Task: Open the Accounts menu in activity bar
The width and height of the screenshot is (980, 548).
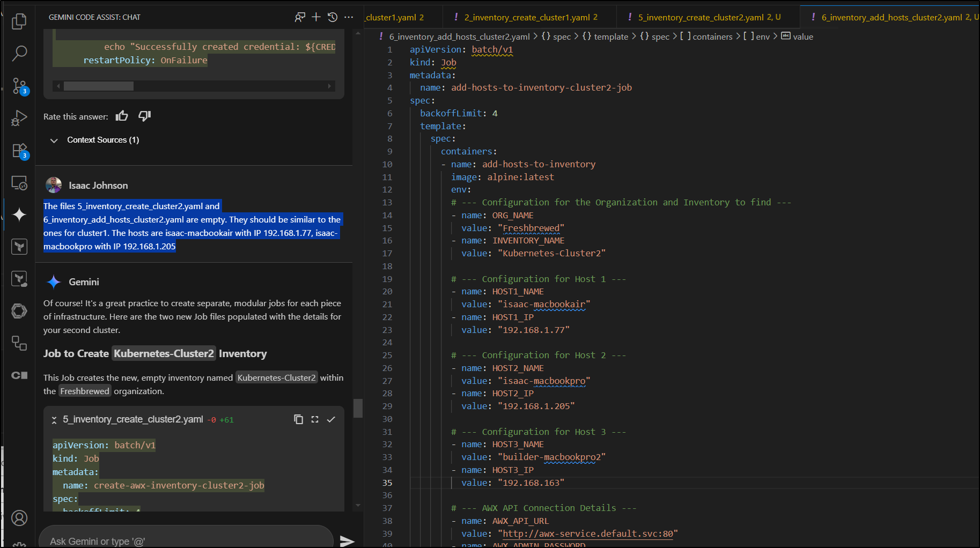Action: (19, 518)
